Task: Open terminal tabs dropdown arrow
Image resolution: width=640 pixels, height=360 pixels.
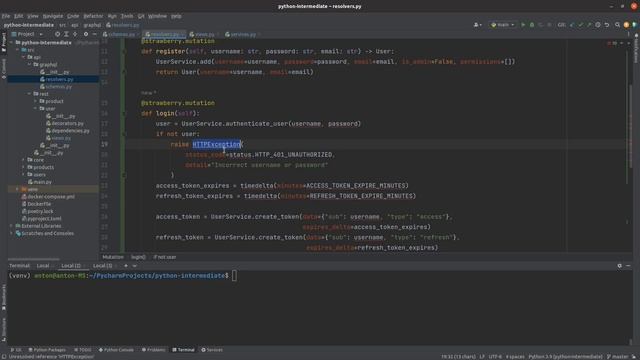Action: coord(135,266)
